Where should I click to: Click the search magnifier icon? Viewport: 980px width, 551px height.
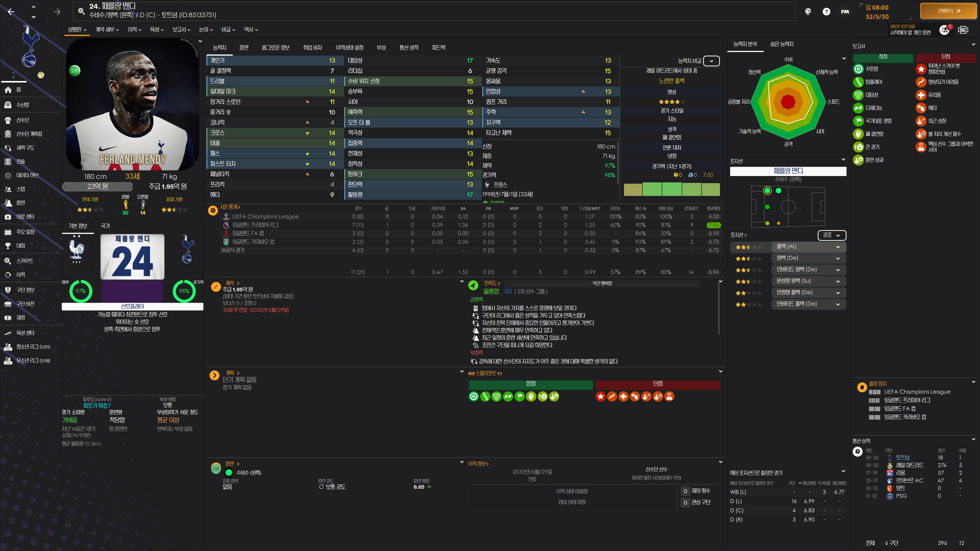click(x=81, y=11)
